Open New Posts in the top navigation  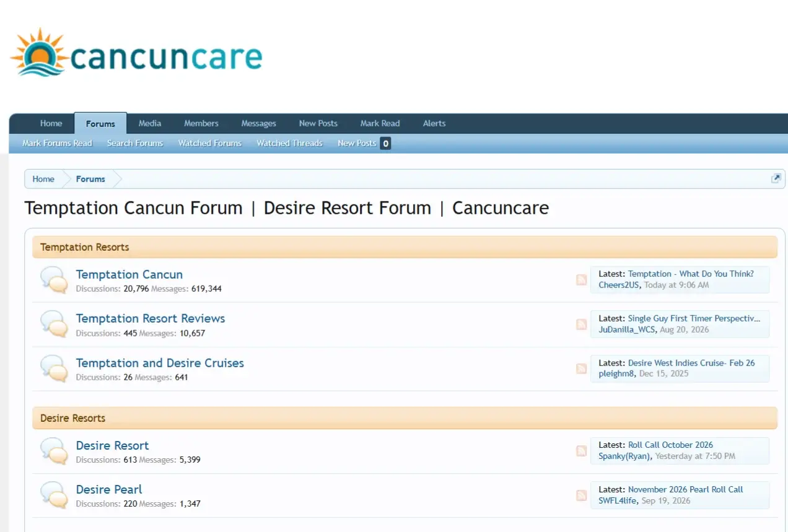318,123
